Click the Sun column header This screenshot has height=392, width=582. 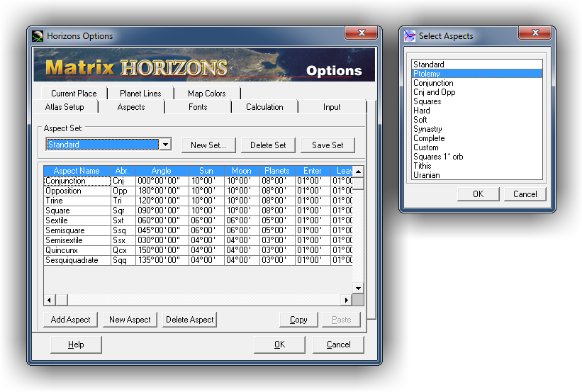point(206,171)
